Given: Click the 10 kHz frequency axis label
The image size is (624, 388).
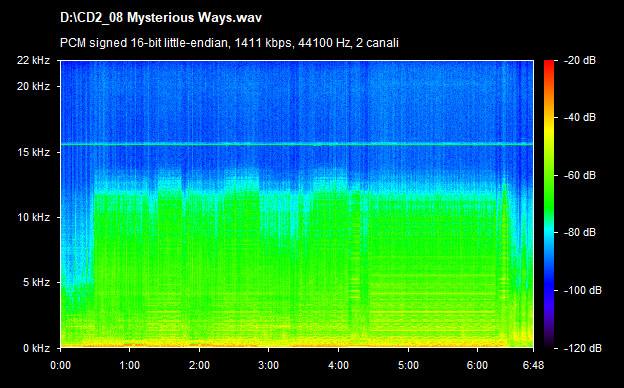Looking at the screenshot, I should (x=33, y=217).
